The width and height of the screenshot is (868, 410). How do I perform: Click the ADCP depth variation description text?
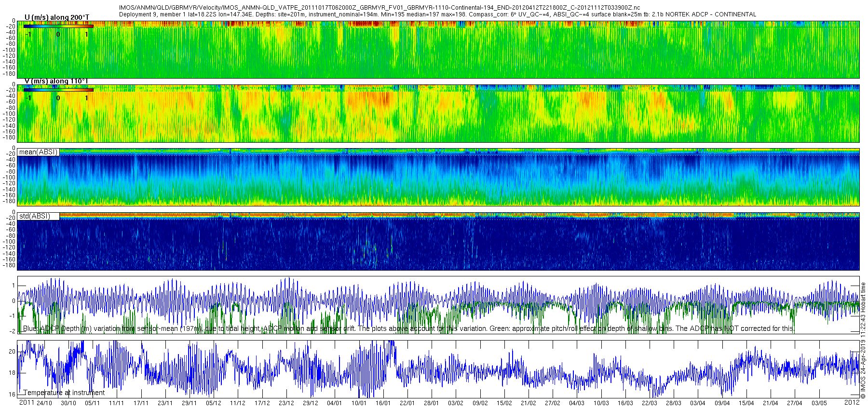coord(408,328)
